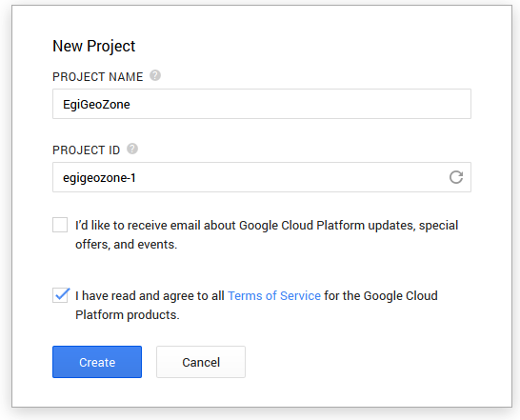
Task: Open the Terms of Service link
Action: 274,295
